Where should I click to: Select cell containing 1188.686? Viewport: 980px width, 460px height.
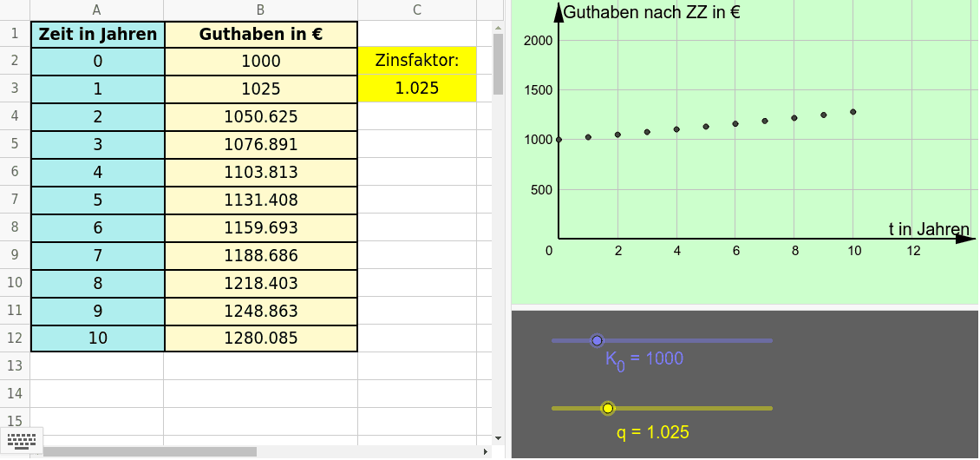[x=261, y=255]
